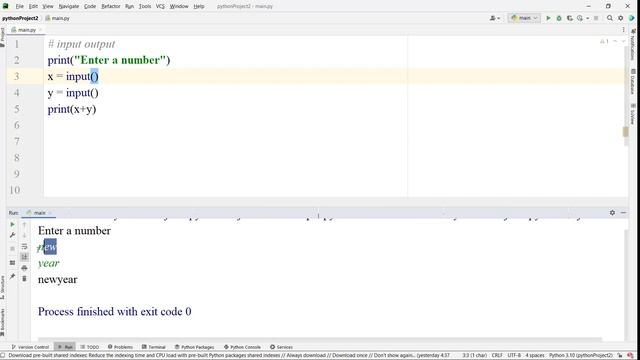
Task: Pin the Run tab with pin icon
Action: point(12,276)
